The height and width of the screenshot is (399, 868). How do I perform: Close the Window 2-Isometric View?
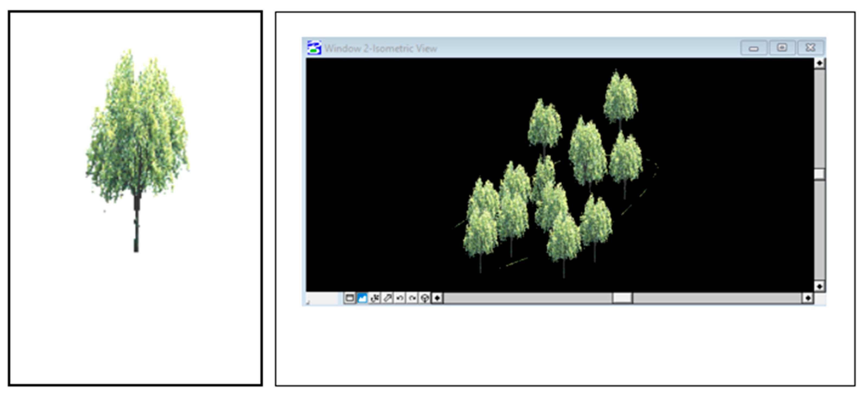pyautogui.click(x=810, y=48)
